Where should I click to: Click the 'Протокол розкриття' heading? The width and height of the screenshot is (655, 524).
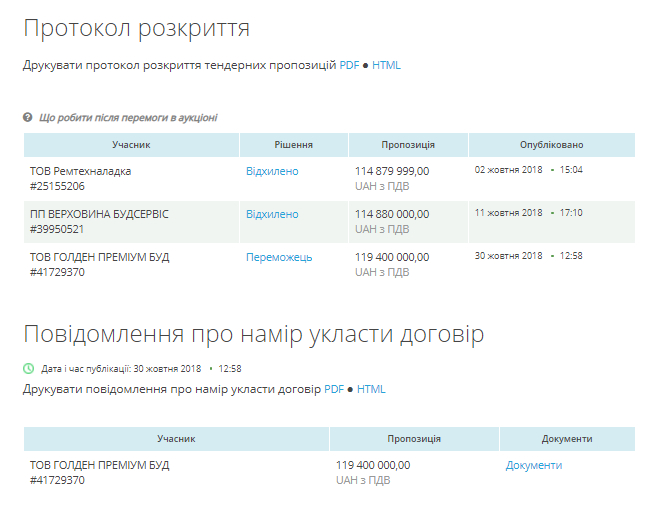[x=137, y=28]
